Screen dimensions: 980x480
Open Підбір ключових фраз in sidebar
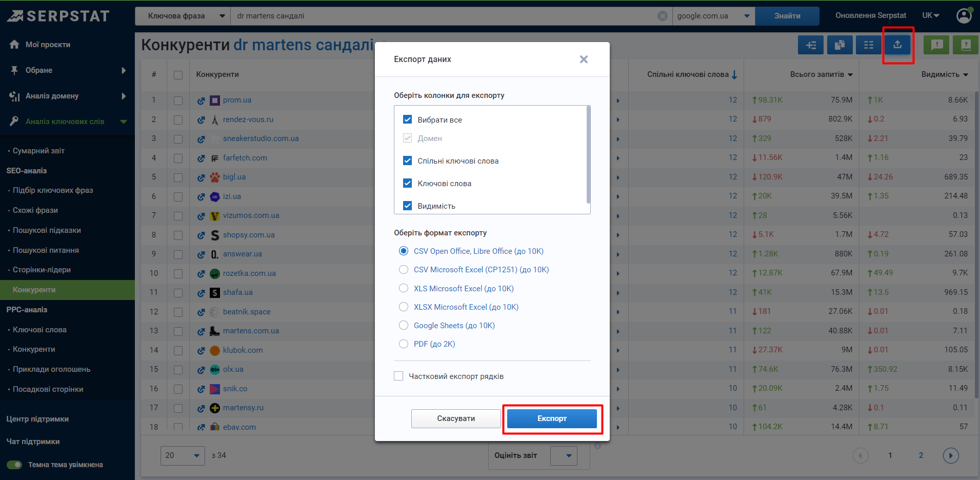(53, 190)
